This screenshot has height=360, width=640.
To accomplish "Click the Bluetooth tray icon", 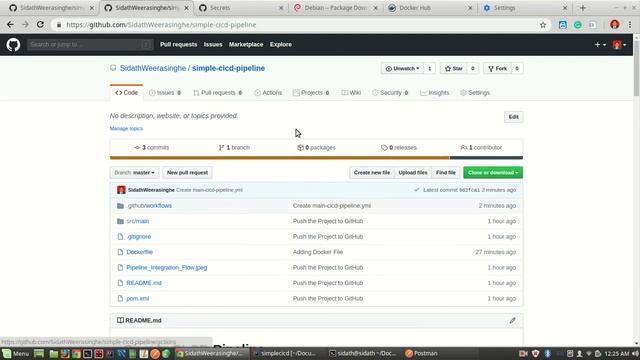I will (548, 353).
